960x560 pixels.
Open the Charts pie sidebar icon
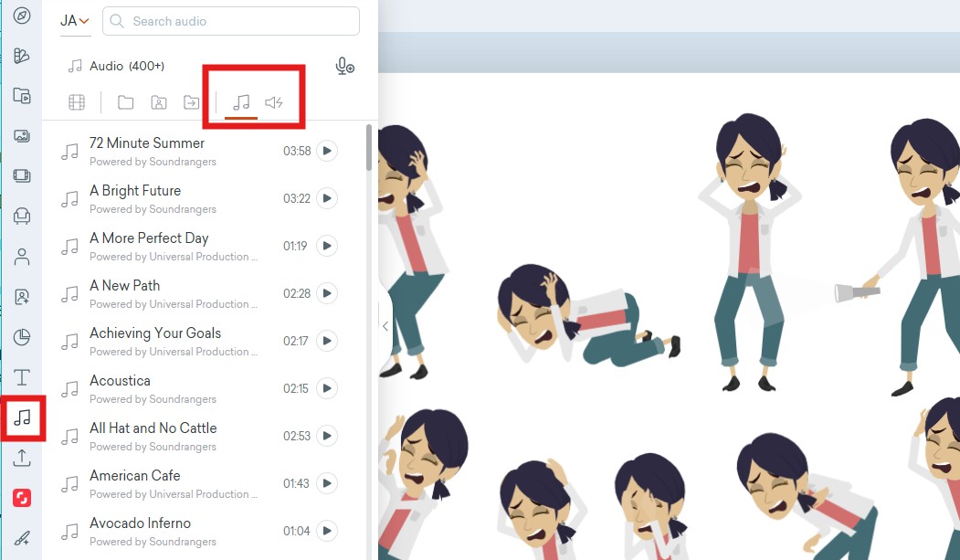(22, 337)
